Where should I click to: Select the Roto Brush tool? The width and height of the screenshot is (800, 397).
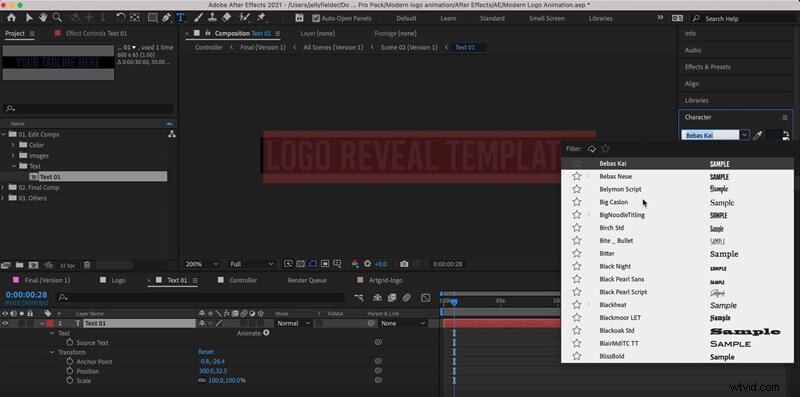(244, 18)
